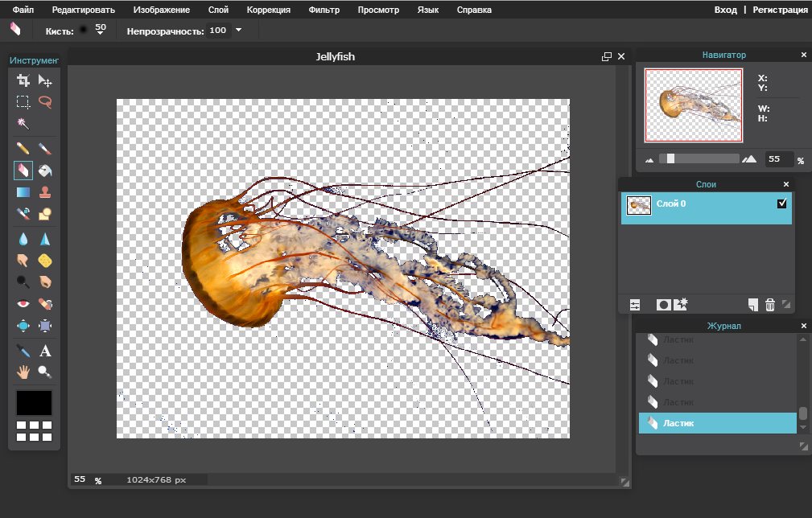812x518 pixels.
Task: Select the Smudge finger tool
Action: click(23, 261)
